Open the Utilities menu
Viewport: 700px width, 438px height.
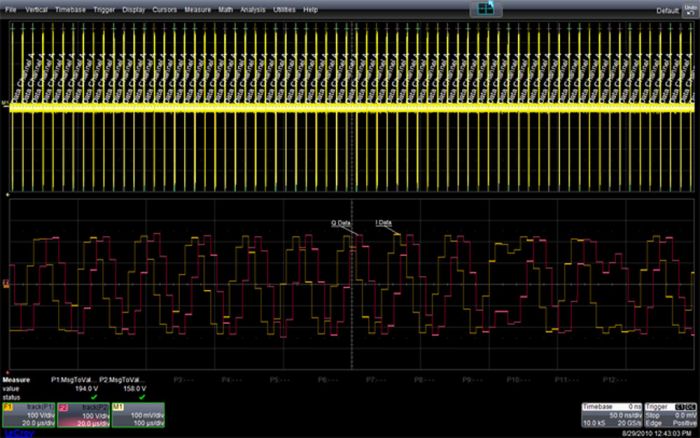click(284, 9)
